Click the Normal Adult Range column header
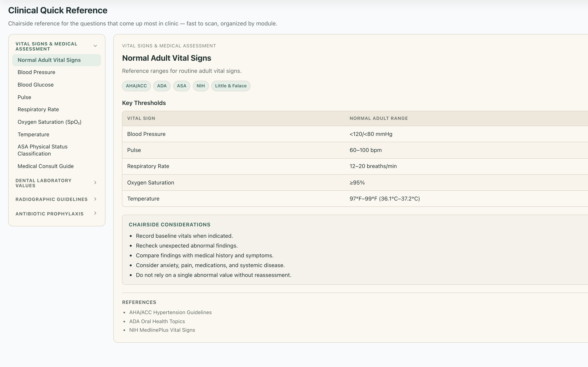Screen dimensions: 588x367 (379, 118)
